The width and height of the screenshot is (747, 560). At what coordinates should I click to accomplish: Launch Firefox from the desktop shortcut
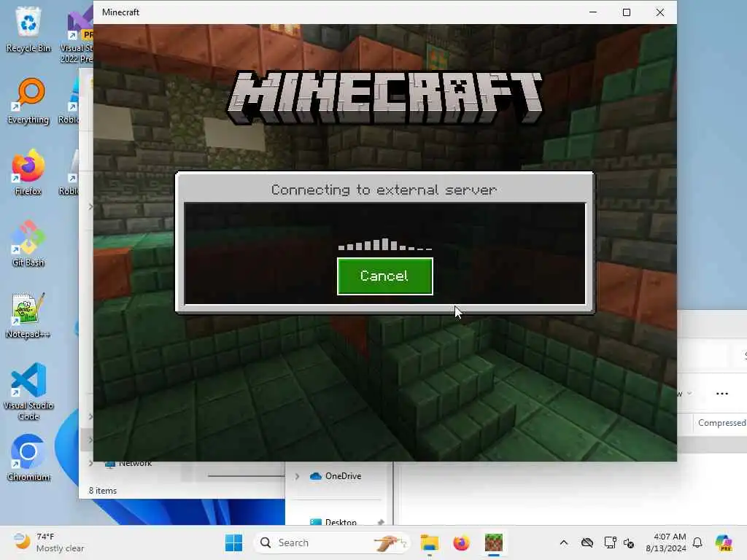pos(28,172)
